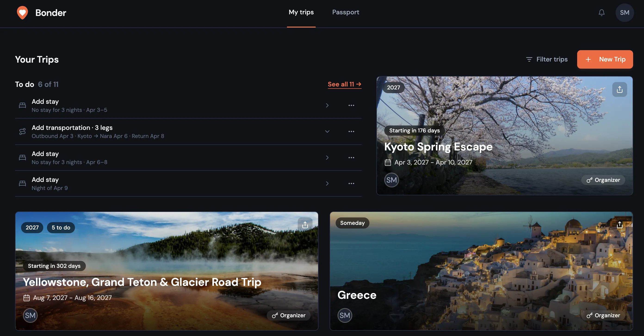This screenshot has height=336, width=644.
Task: Click the Bonder brand name
Action: [51, 12]
